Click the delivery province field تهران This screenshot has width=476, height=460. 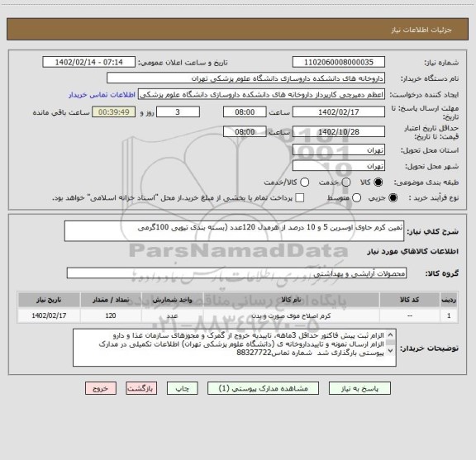coord(339,150)
